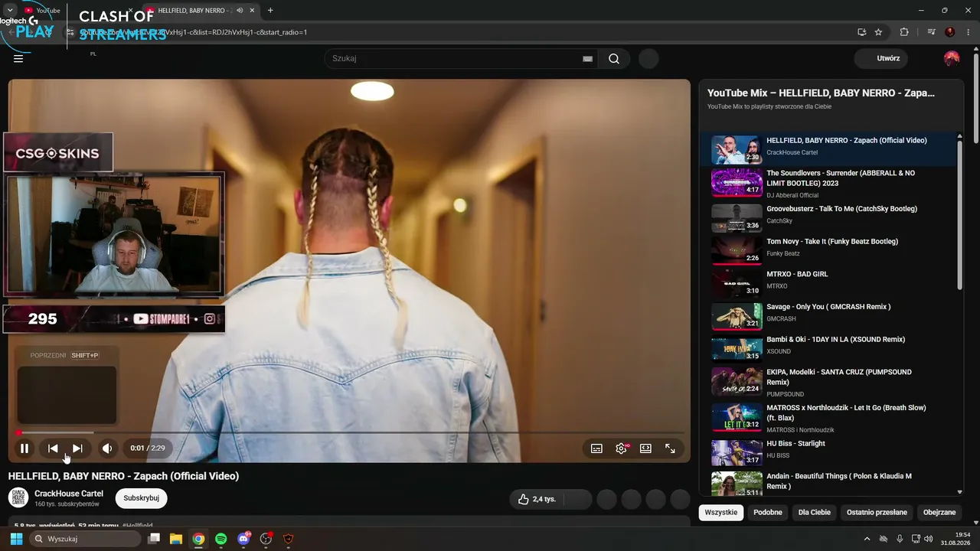Seek on the video progress bar

point(350,433)
